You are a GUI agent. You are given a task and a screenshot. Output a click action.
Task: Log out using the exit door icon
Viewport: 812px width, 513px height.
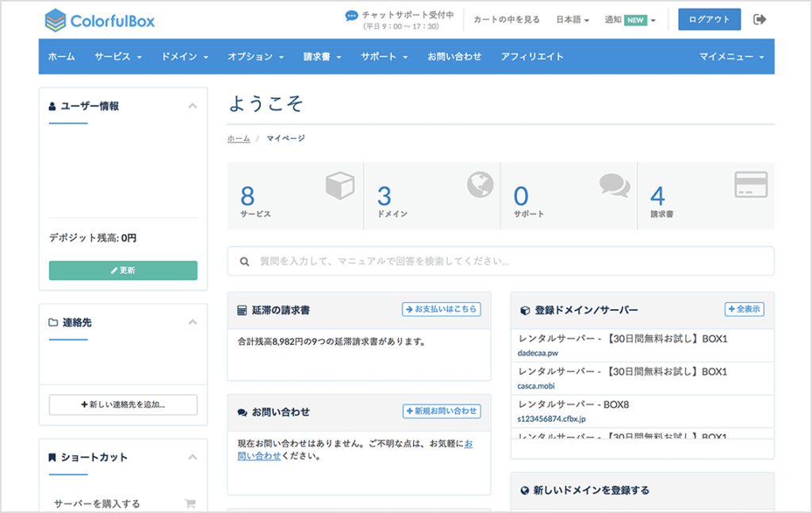760,18
